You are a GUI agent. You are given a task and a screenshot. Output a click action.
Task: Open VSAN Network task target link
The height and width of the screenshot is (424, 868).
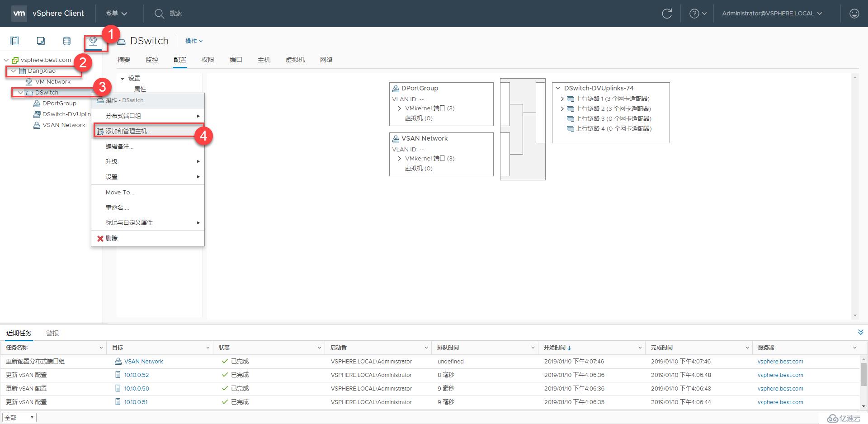tap(144, 362)
